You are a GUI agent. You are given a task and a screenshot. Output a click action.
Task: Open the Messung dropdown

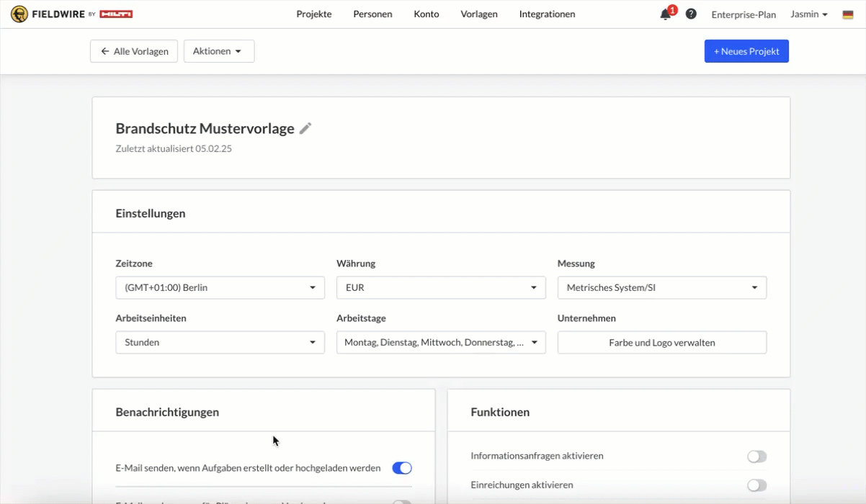coord(662,287)
